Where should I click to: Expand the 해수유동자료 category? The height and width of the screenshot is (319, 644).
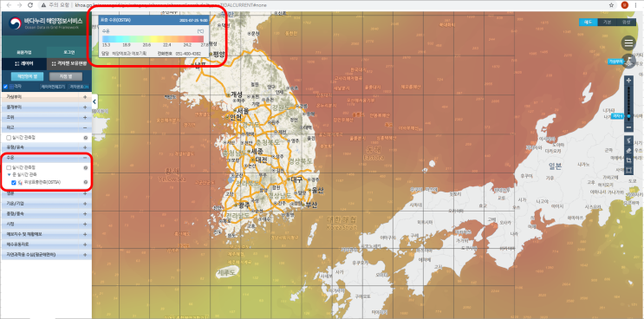(x=85, y=244)
